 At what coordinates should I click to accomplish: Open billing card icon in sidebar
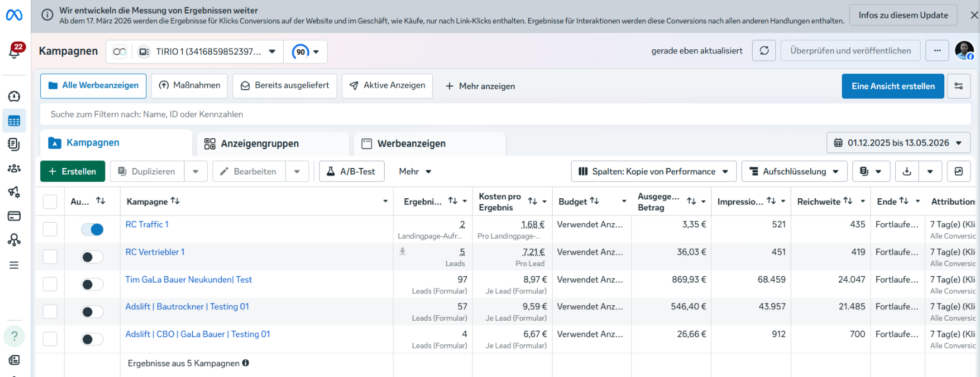click(14, 216)
